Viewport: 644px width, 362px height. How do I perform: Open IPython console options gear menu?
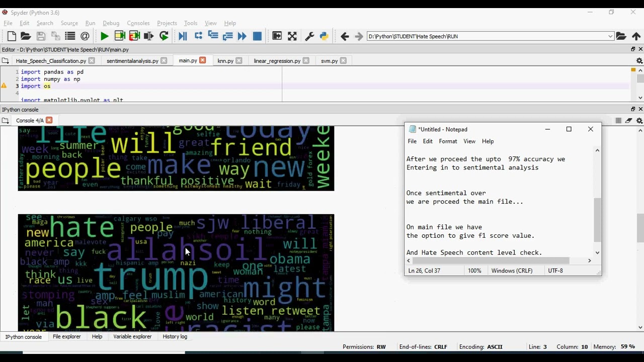[639, 121]
